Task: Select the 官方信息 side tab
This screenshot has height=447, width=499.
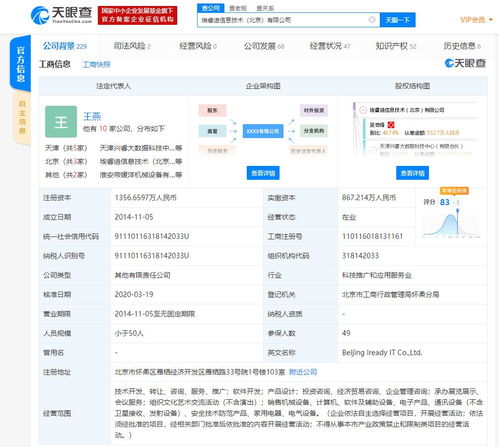Action: coord(21,64)
